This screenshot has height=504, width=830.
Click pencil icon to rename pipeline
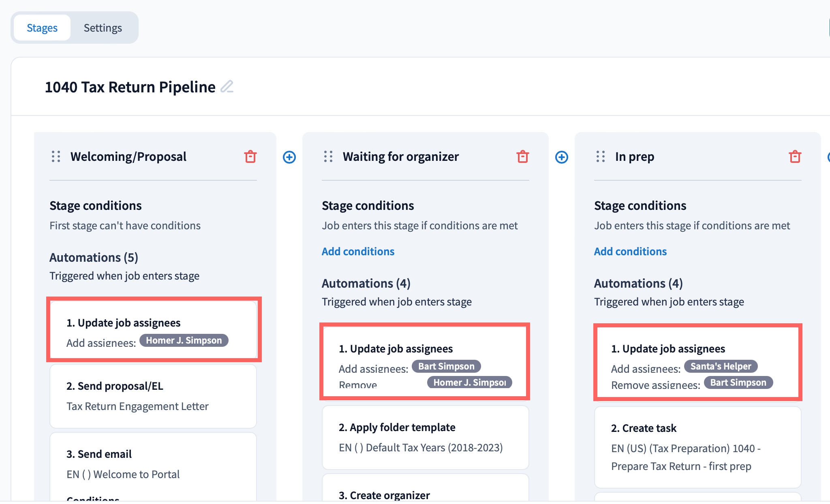click(x=227, y=87)
